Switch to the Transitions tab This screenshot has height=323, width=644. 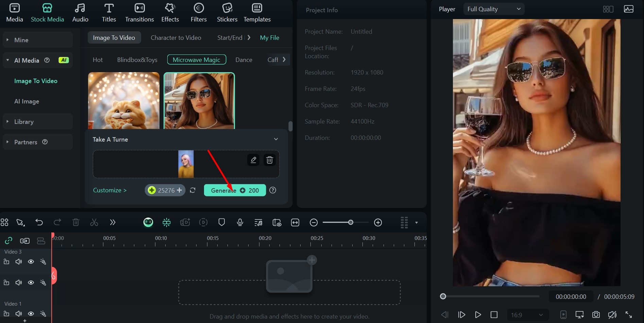coord(139,13)
